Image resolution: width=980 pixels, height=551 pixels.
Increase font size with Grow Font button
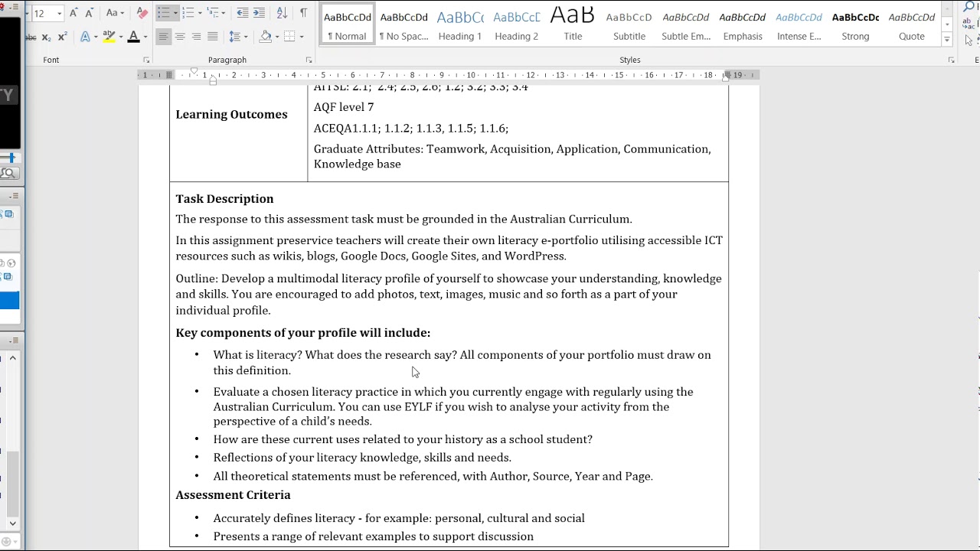point(73,13)
